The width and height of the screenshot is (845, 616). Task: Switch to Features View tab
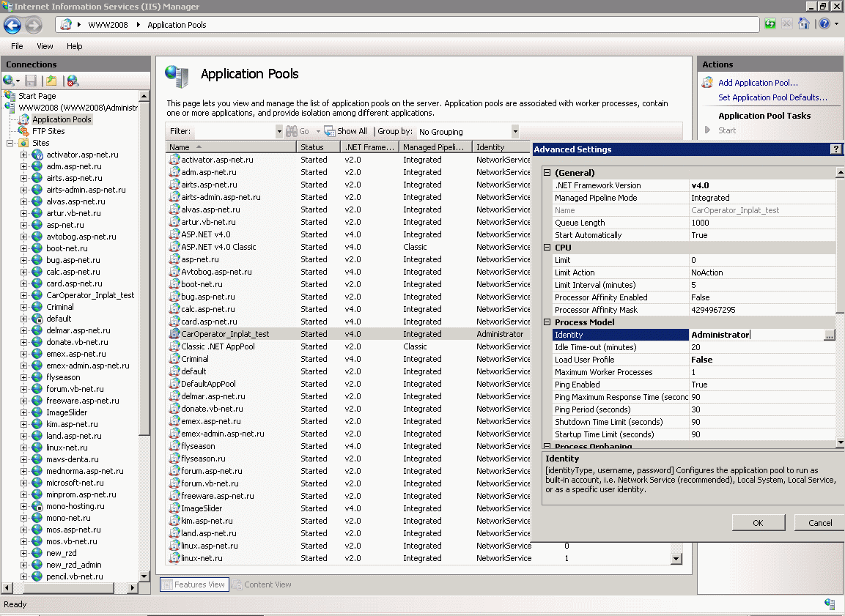[x=194, y=585]
